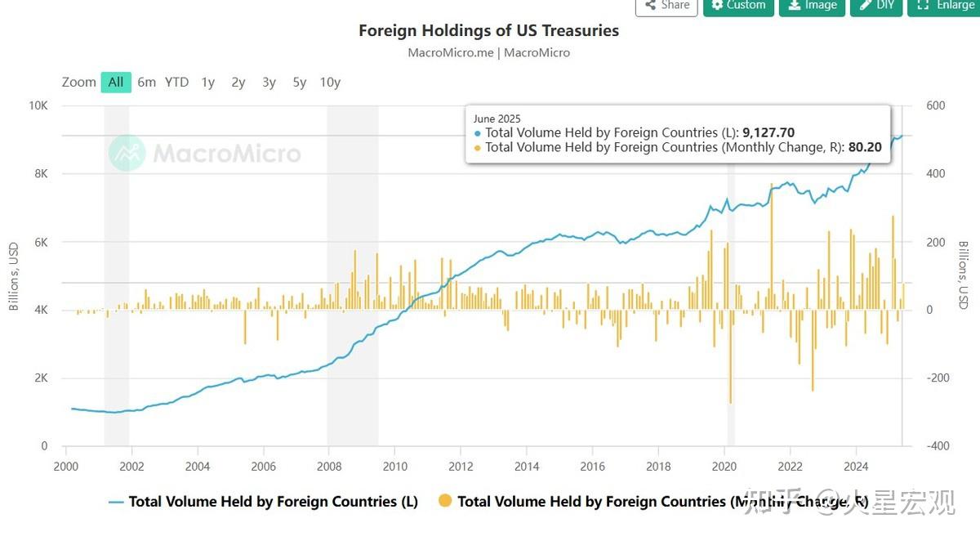Click the blue legend line marker
Image resolution: width=980 pixels, height=541 pixels.
click(x=116, y=502)
